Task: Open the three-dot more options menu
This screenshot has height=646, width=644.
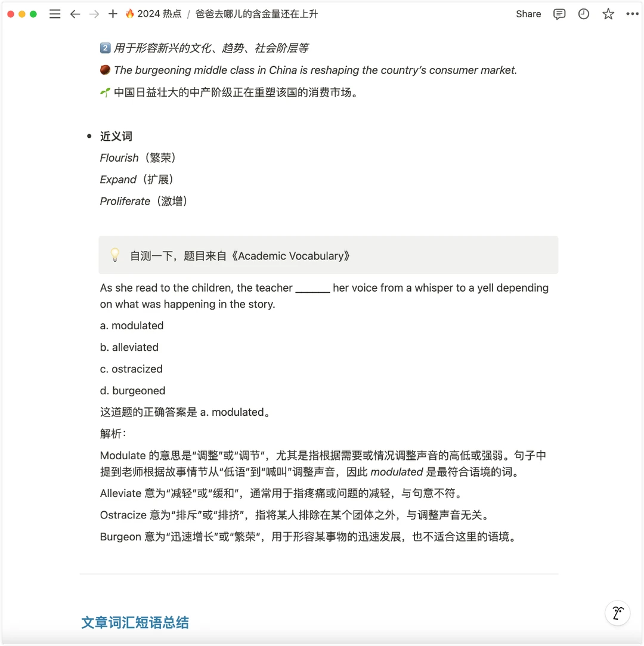Action: click(x=632, y=14)
